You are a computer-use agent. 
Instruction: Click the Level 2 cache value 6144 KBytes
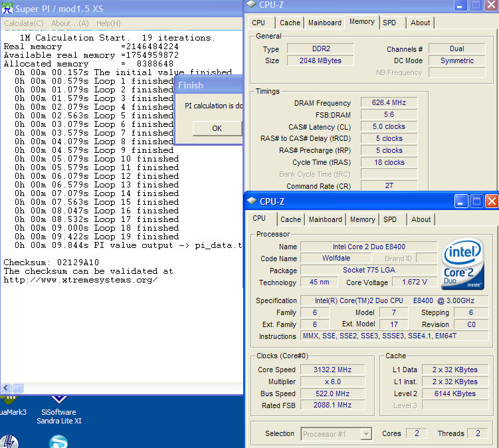pos(455,393)
